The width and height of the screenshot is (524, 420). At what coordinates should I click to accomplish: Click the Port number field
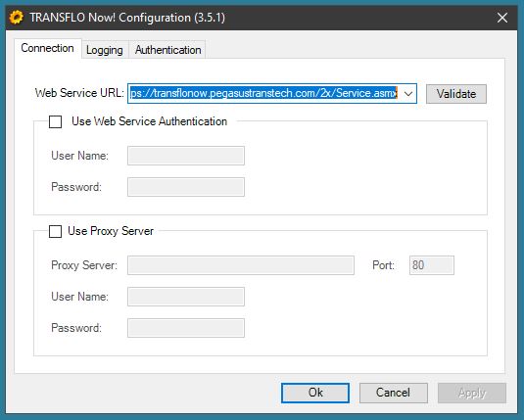431,265
